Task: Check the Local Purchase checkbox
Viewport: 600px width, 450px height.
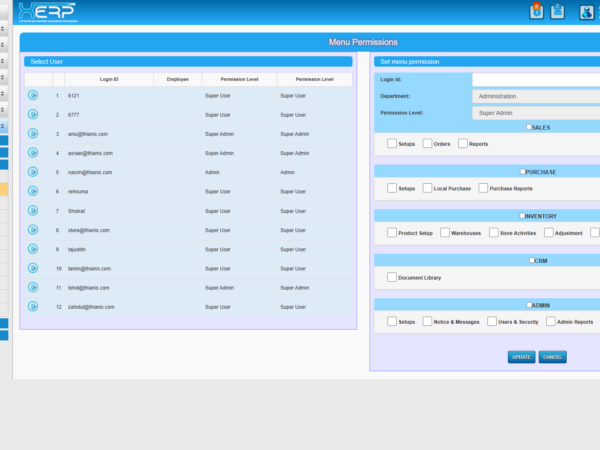Action: [427, 188]
